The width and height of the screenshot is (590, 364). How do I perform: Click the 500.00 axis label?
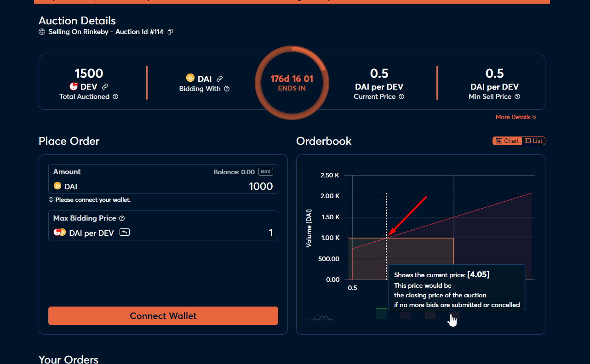pyautogui.click(x=329, y=259)
